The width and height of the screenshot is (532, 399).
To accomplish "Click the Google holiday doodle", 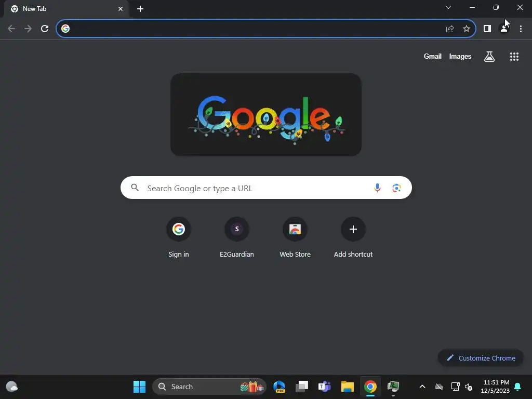I will pyautogui.click(x=266, y=115).
